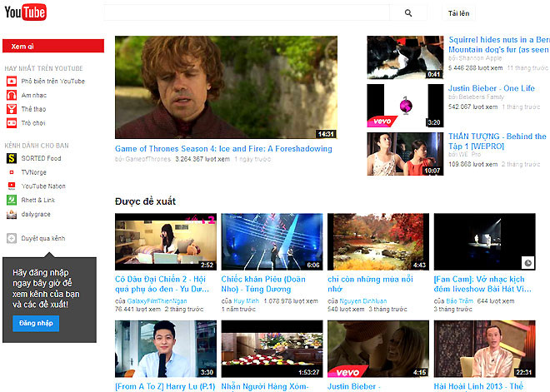Open Hài Hoài Linh 2013 title link
Image resolution: width=550 pixels, height=392 pixels.
pos(478,387)
